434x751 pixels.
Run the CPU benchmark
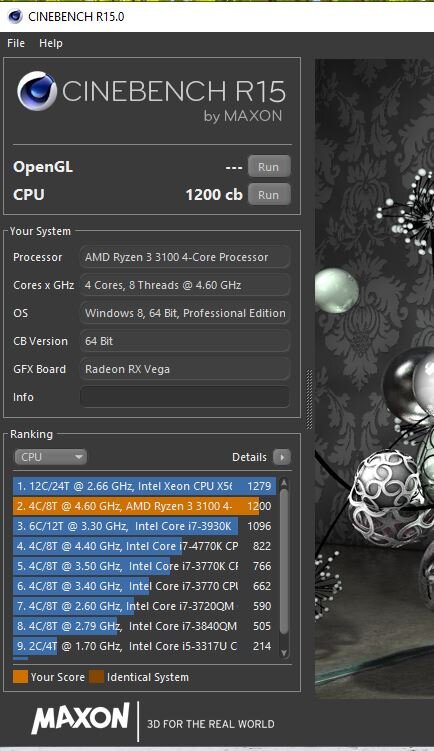coord(269,194)
